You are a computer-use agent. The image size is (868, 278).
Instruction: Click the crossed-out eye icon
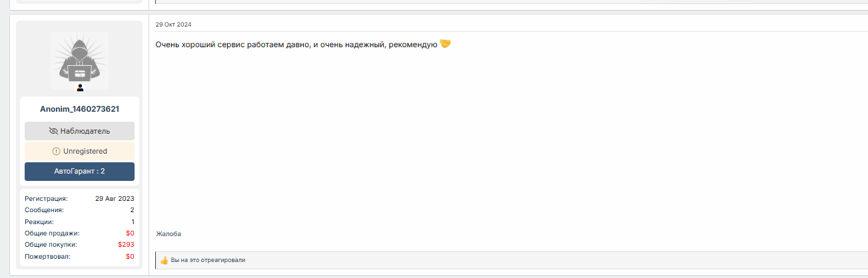54,131
